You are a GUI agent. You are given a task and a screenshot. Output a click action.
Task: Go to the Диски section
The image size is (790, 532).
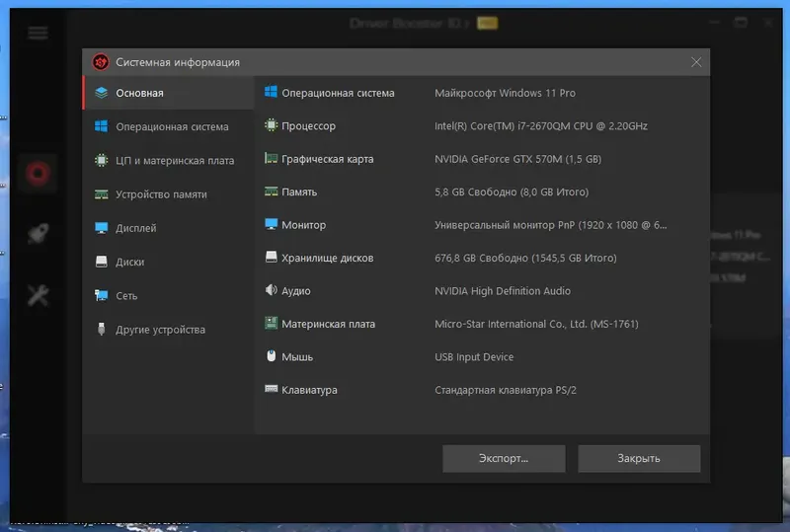pyautogui.click(x=168, y=262)
